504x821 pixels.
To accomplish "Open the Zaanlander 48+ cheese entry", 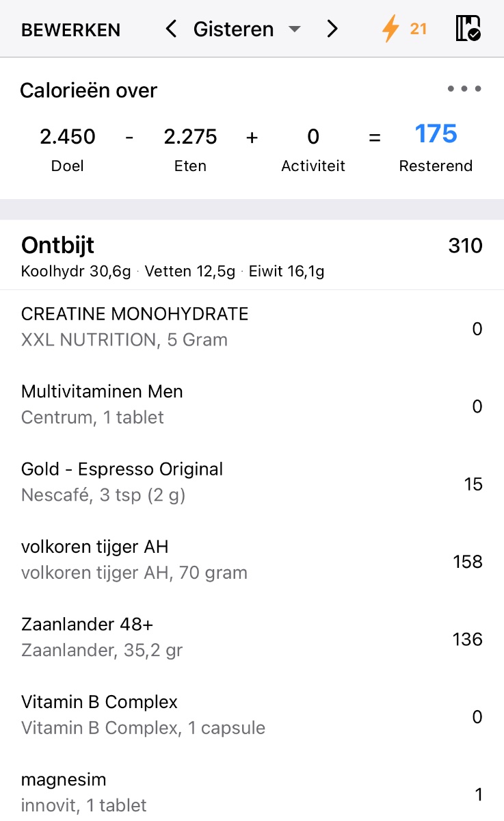I will click(x=102, y=636).
